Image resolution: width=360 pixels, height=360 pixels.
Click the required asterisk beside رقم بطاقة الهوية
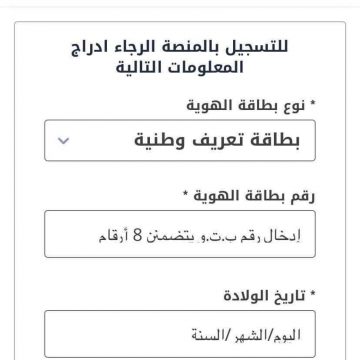(x=186, y=193)
